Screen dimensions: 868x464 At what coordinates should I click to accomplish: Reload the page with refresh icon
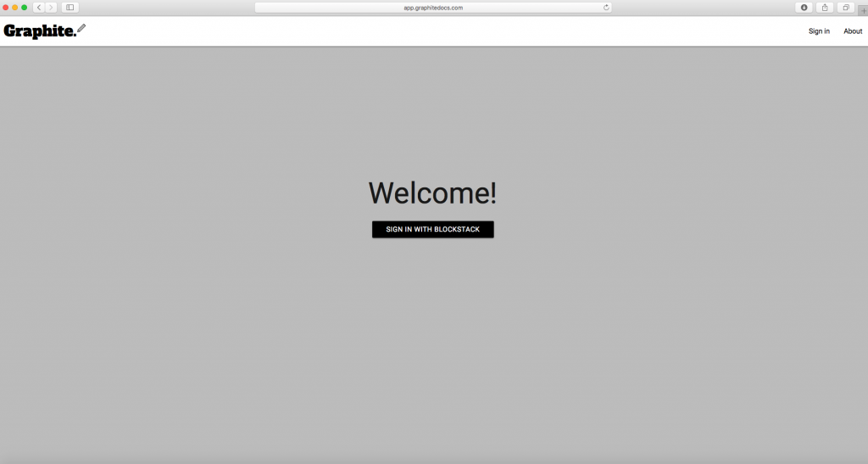click(606, 7)
